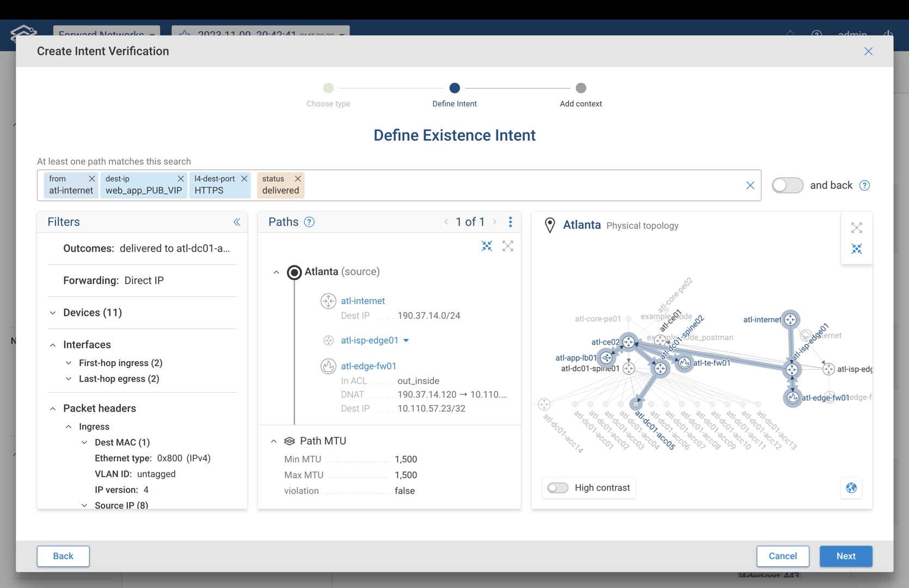Open the atl-edge-fw01 device link
The width and height of the screenshot is (909, 588).
(368, 366)
